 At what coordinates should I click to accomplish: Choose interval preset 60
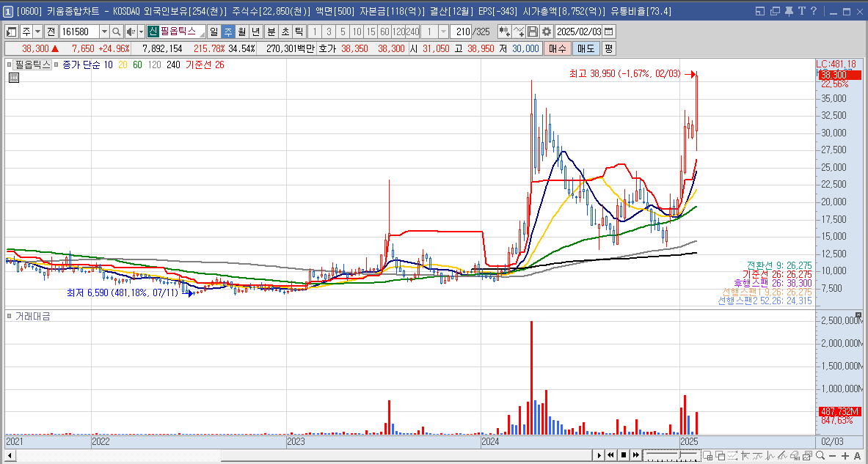coord(384,32)
